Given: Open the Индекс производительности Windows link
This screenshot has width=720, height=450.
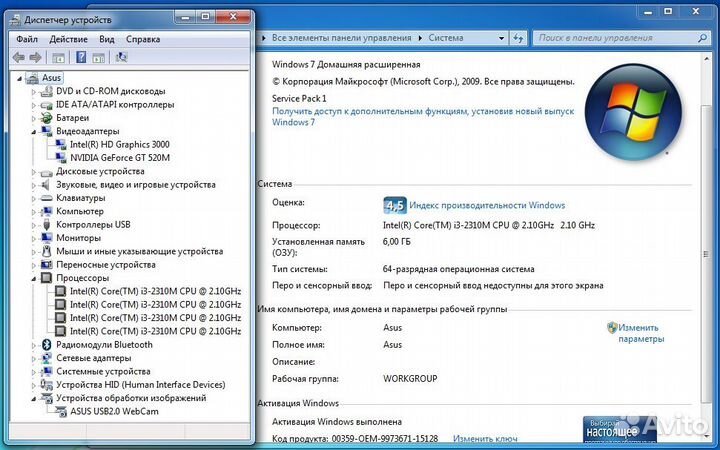Looking at the screenshot, I should coord(487,205).
